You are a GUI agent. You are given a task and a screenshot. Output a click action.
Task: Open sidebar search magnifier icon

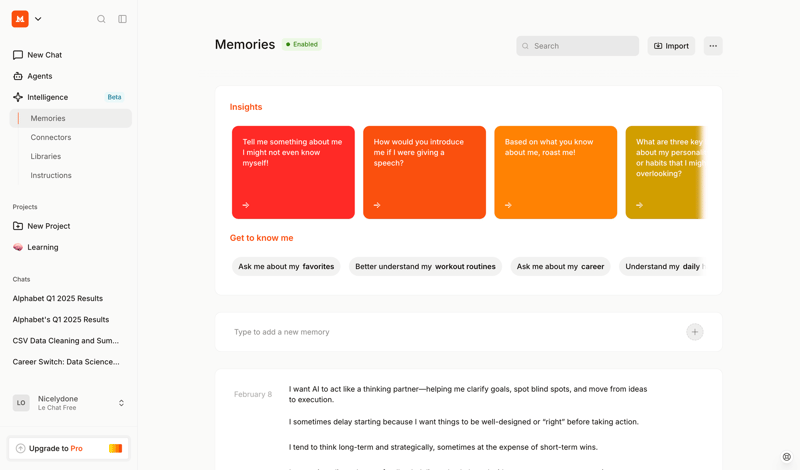101,19
